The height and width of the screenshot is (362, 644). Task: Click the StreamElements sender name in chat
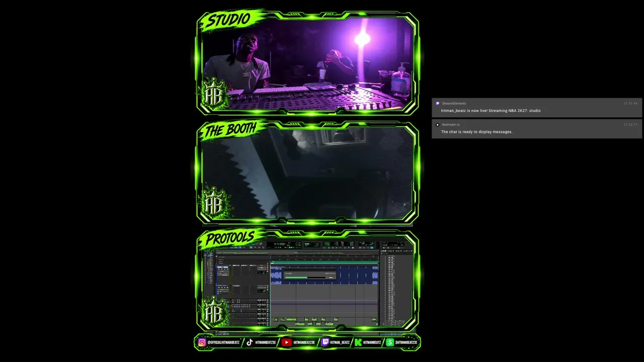[454, 104]
